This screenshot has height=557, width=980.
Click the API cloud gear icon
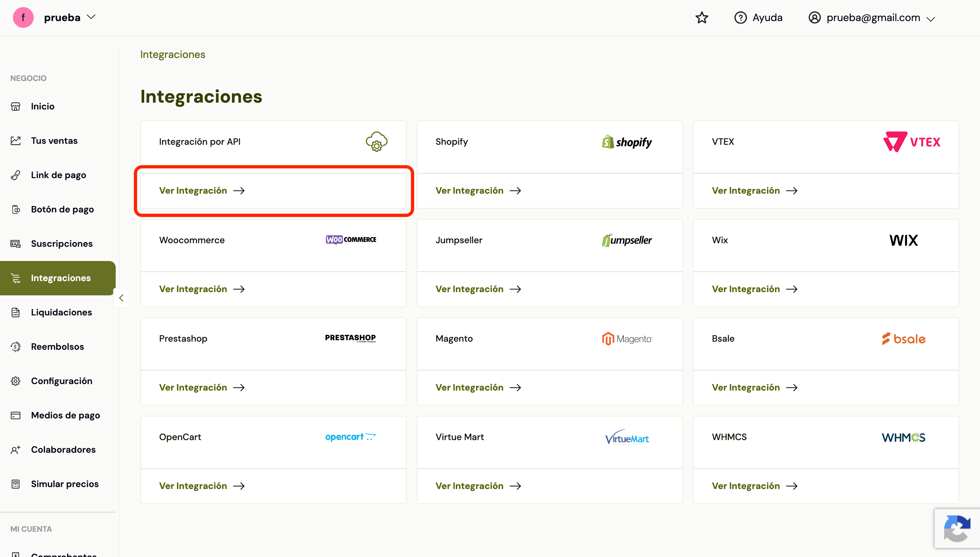coord(377,142)
